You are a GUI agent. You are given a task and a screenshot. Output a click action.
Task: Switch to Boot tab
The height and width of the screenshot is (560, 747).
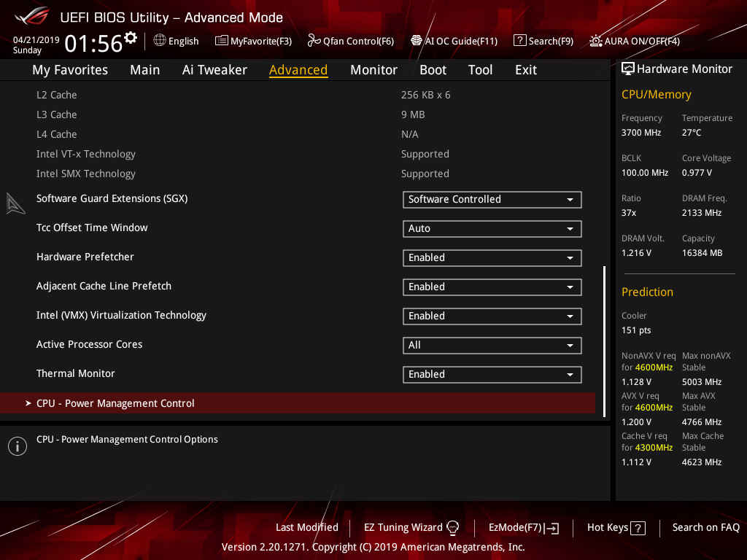[x=433, y=70]
